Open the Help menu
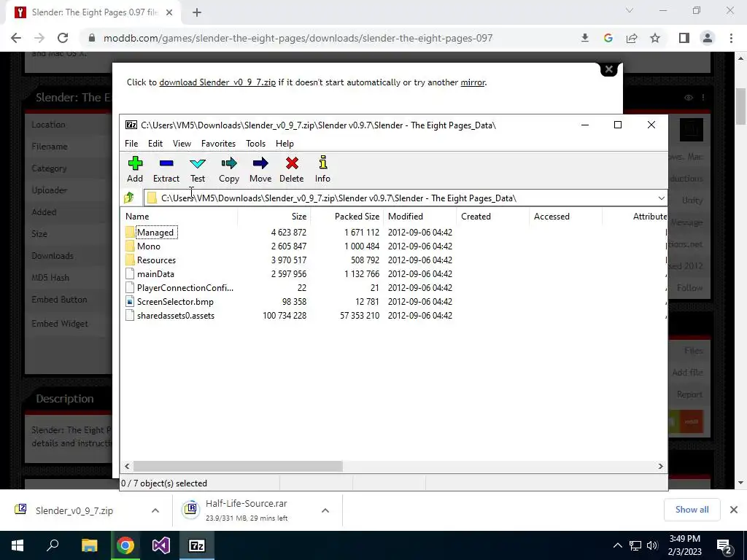The height and width of the screenshot is (560, 747). (x=285, y=144)
